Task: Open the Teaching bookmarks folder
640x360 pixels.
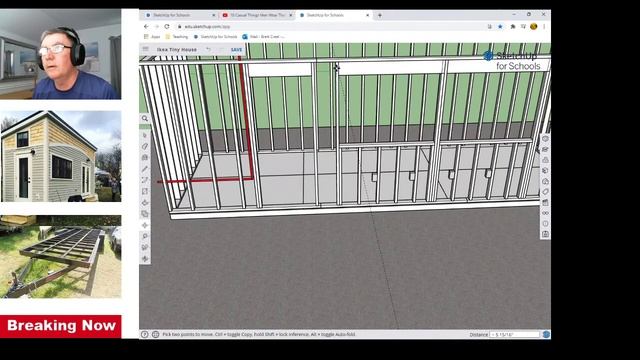Action: [x=177, y=37]
